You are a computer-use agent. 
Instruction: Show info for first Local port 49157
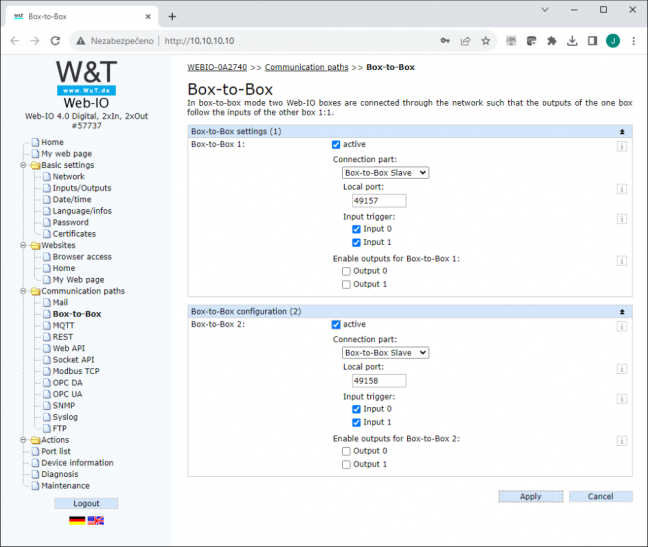coord(622,189)
